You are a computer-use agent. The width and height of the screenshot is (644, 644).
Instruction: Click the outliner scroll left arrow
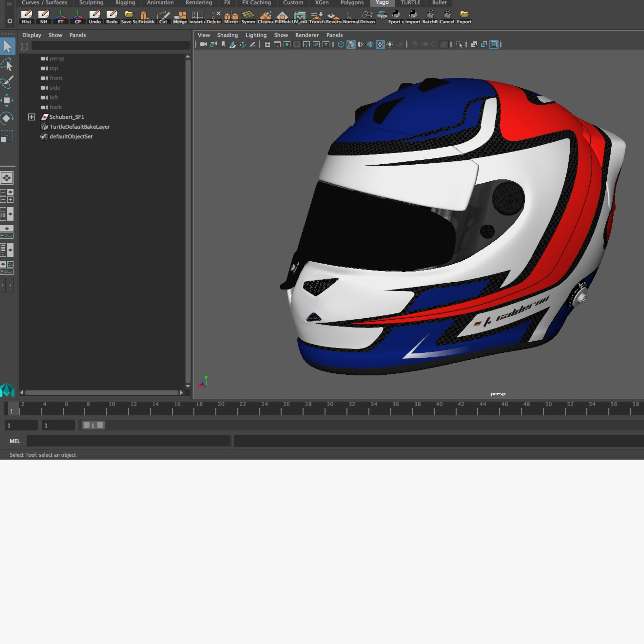[x=22, y=393]
